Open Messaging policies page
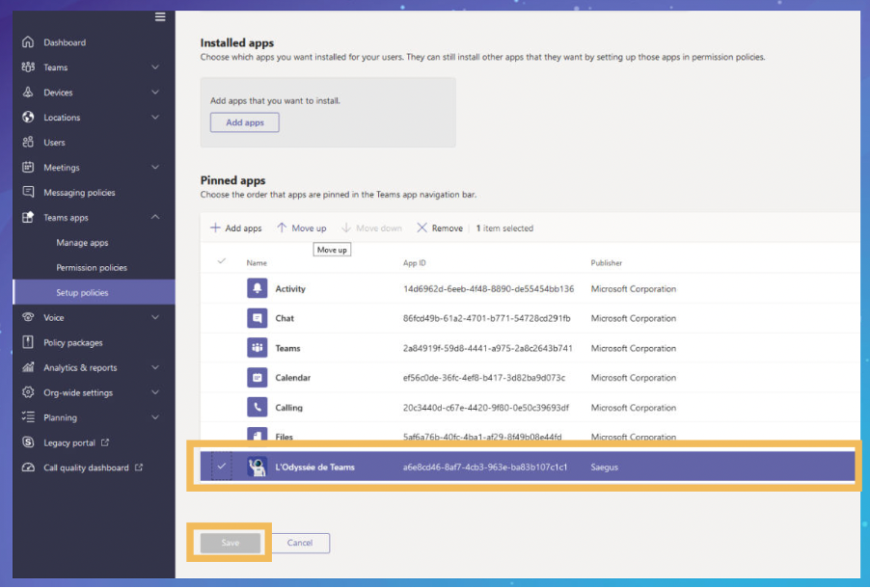This screenshot has height=588, width=870. click(79, 193)
